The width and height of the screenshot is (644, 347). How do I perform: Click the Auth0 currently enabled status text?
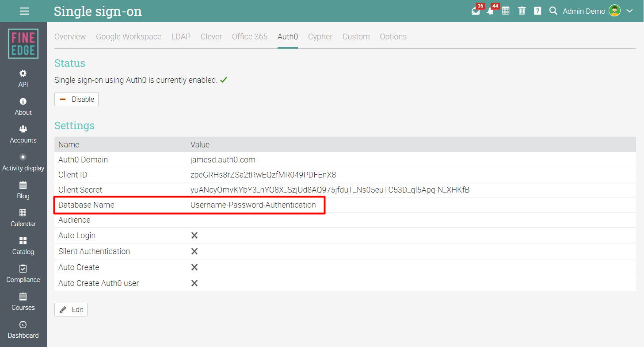[136, 80]
